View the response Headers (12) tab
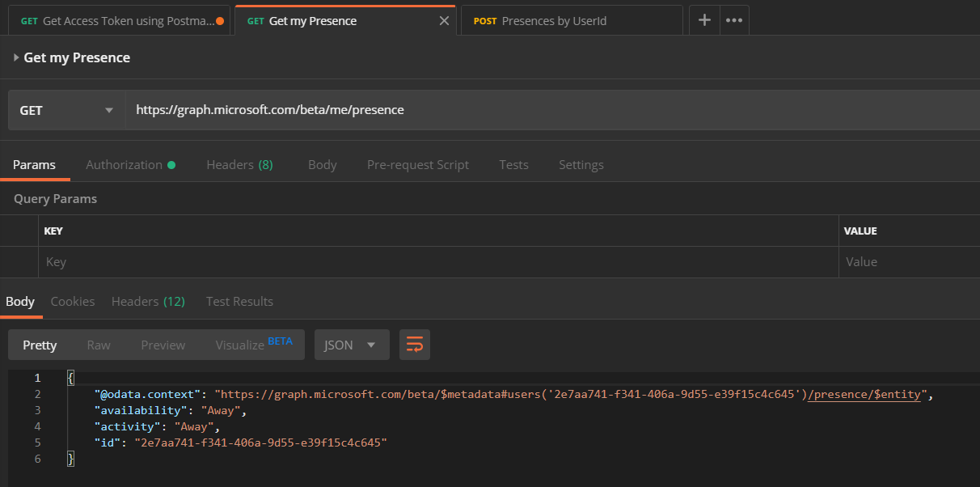The width and height of the screenshot is (980, 487). (x=148, y=301)
